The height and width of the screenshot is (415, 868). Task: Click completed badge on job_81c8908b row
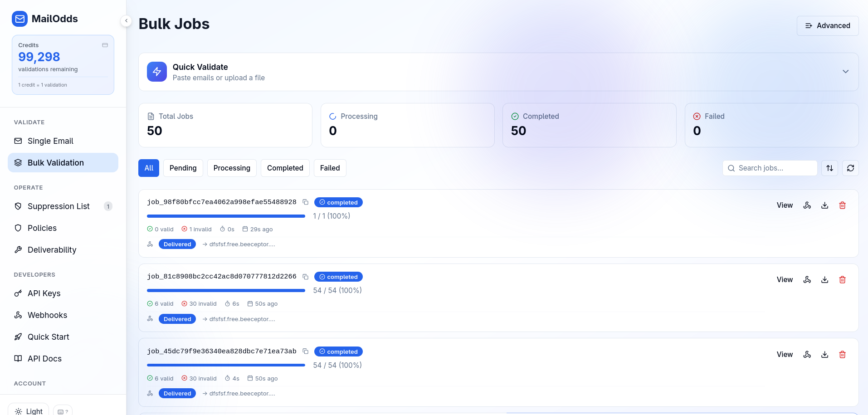click(x=338, y=277)
